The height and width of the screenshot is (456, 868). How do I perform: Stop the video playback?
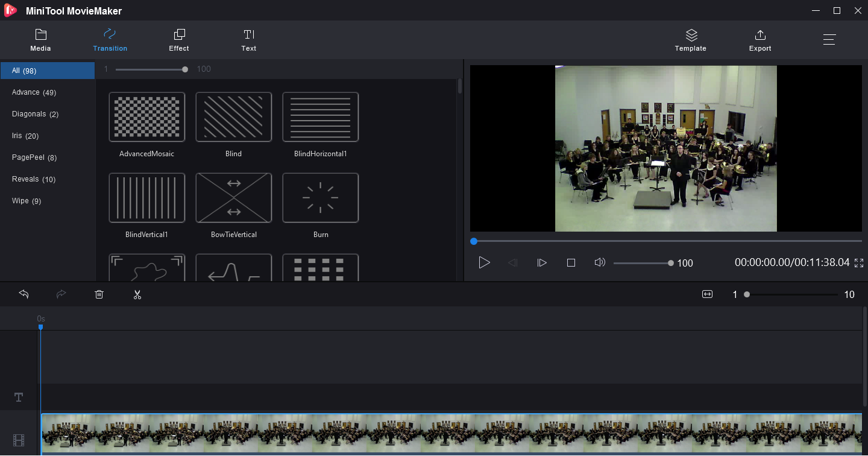click(571, 262)
